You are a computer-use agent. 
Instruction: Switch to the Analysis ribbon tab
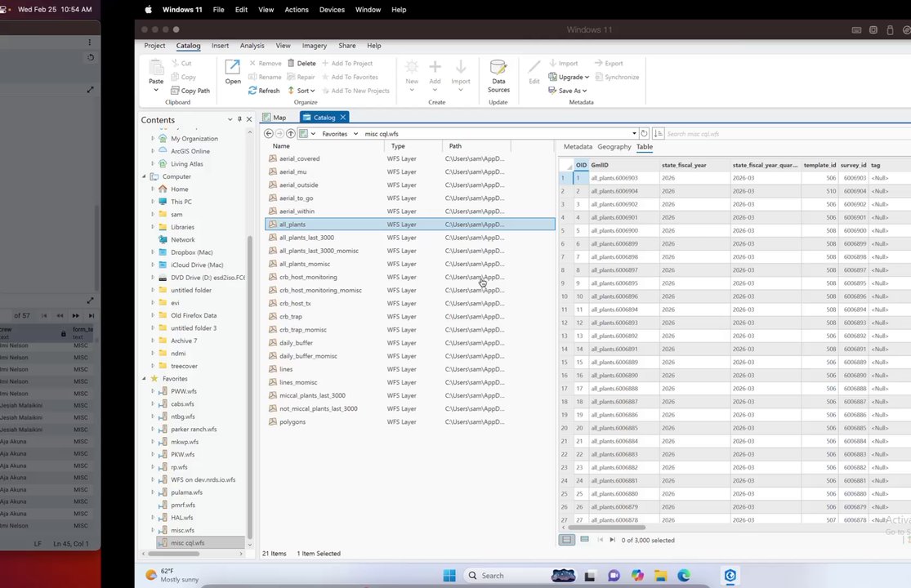point(252,45)
